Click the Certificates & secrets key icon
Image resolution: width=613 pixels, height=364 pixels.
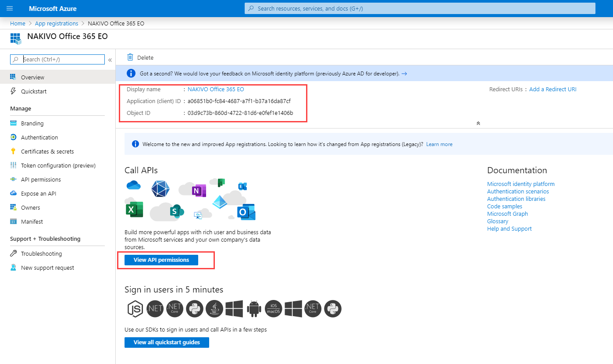pos(13,151)
